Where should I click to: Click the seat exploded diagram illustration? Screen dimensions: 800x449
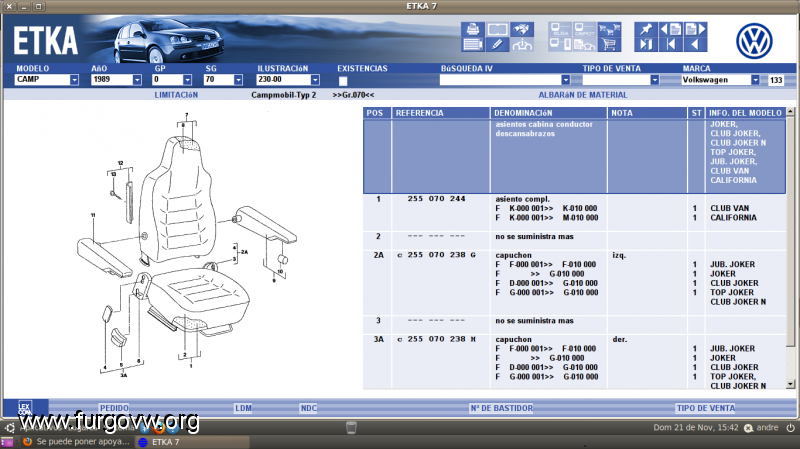tap(186, 245)
